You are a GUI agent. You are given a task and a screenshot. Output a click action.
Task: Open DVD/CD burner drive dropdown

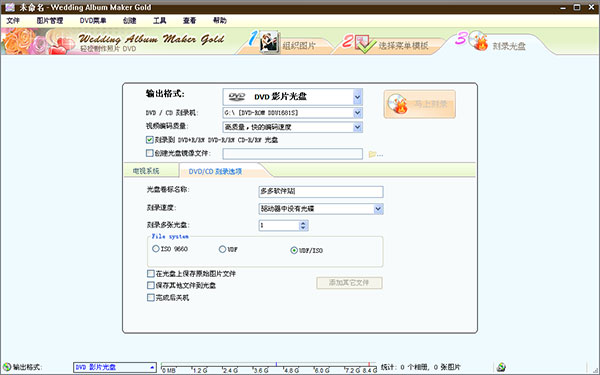[x=357, y=113]
